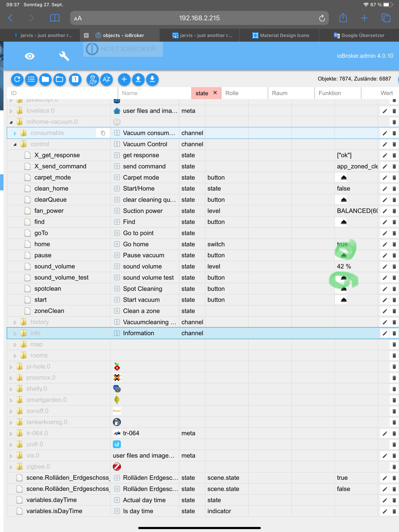The width and height of the screenshot is (399, 532).
Task: Click the A-Z sort button
Action: click(x=106, y=79)
